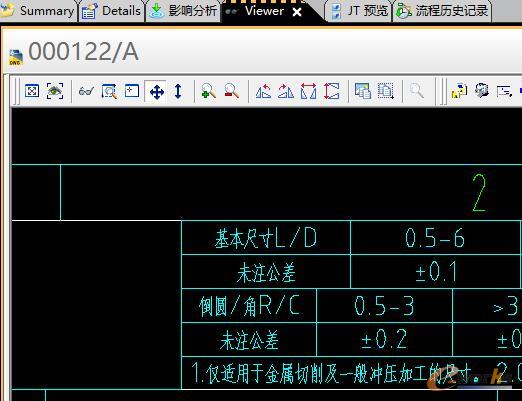Switch to the Details tab

(112, 11)
